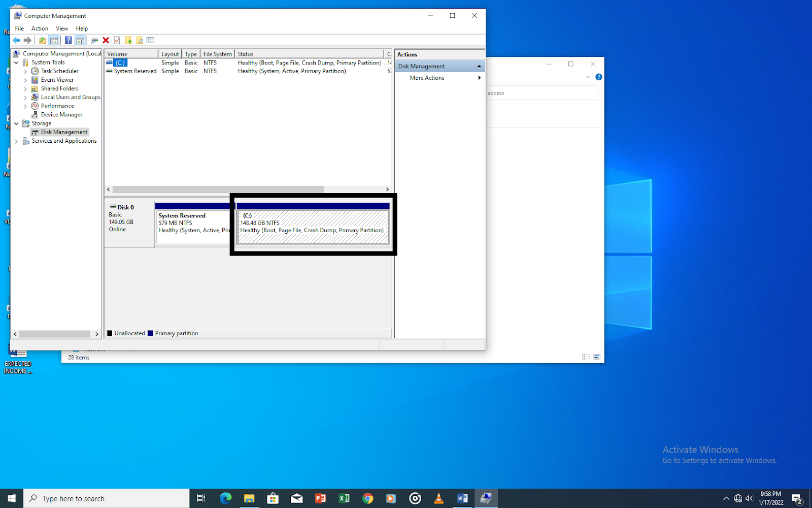
Task: Click the Up one level folder icon
Action: tap(42, 40)
